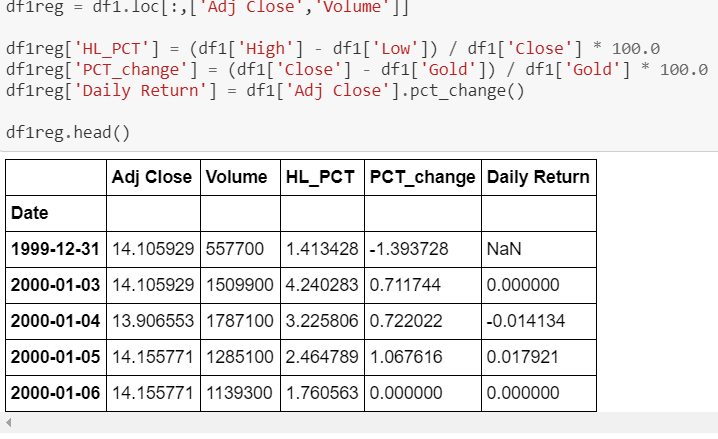Select the Daily Return column header
The image size is (718, 439).
[538, 178]
